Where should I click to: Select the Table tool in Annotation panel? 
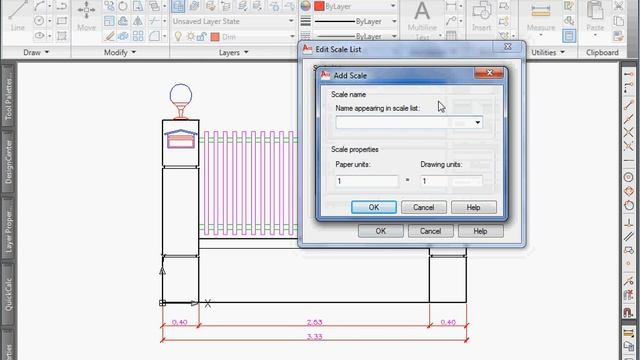coord(451,36)
